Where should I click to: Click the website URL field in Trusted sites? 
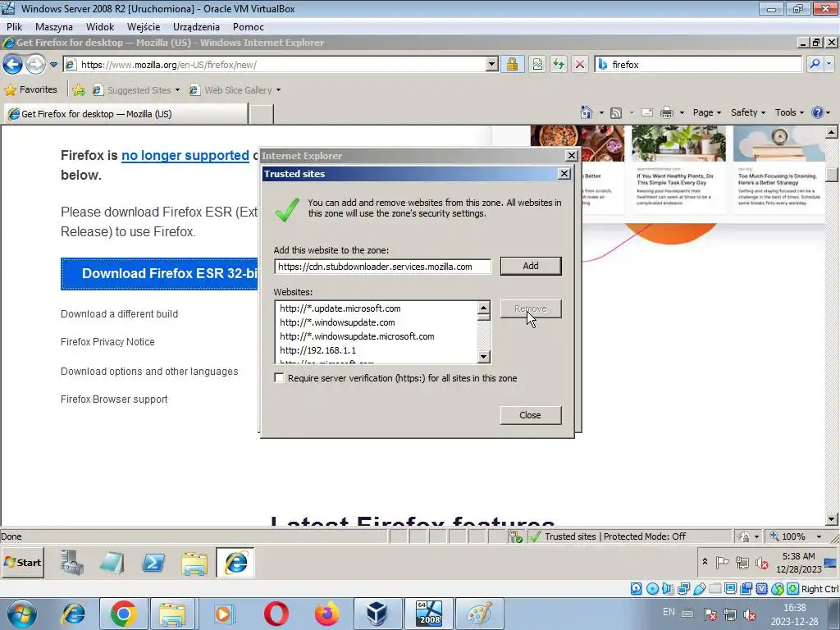[382, 267]
